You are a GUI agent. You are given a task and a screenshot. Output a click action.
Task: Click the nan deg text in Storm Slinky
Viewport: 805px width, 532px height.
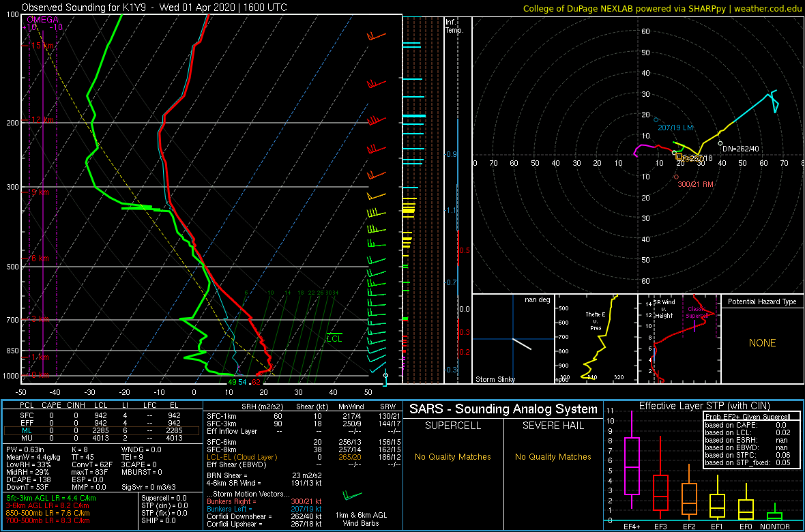(x=536, y=299)
